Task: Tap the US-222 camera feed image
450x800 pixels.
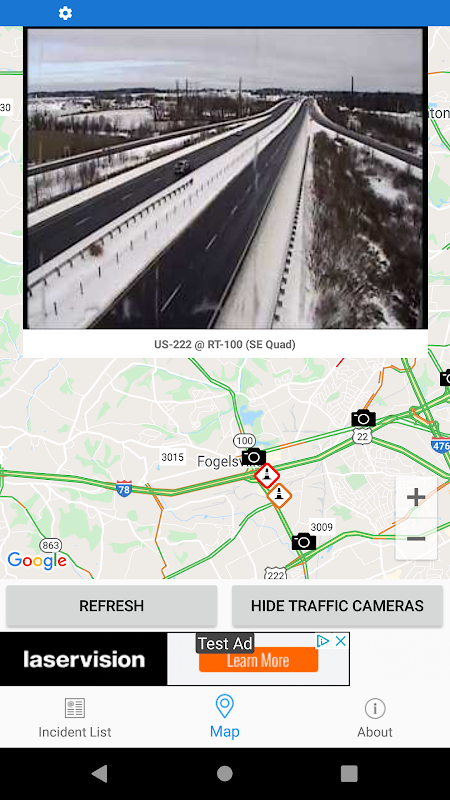Action: [x=226, y=178]
